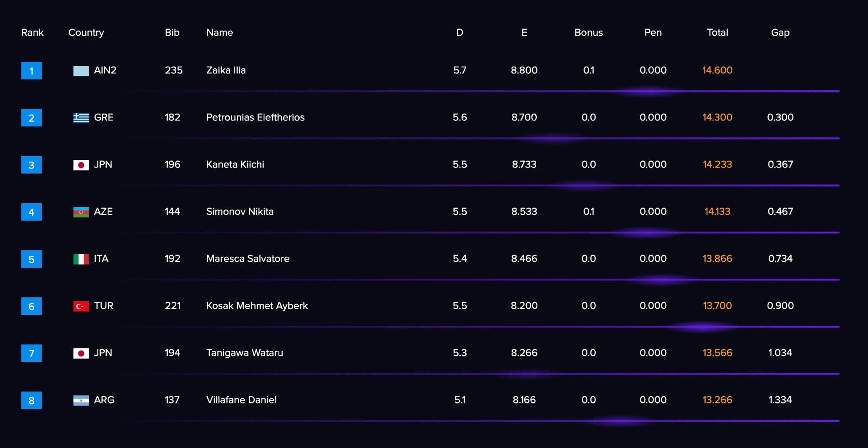Click the Bonus column header

(588, 33)
